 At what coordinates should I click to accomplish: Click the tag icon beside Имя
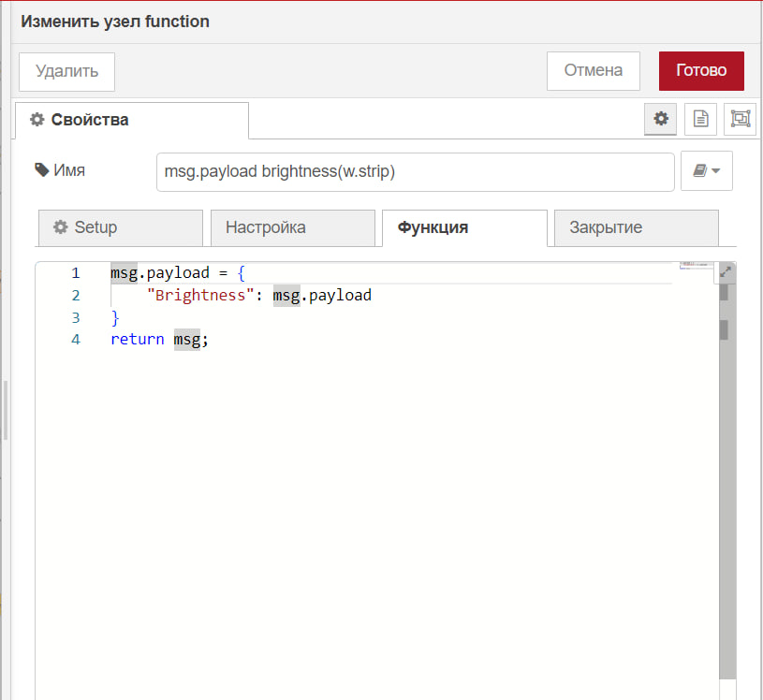[x=42, y=169]
